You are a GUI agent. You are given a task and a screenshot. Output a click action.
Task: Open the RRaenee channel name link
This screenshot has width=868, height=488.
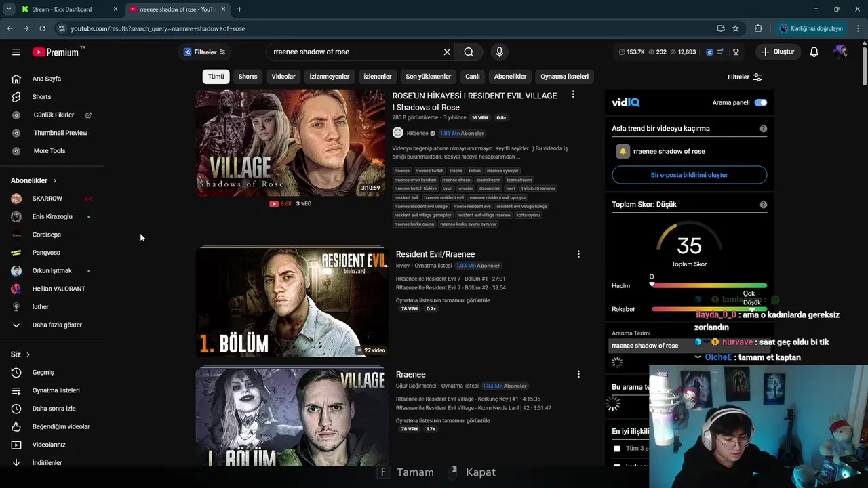pyautogui.click(x=418, y=134)
